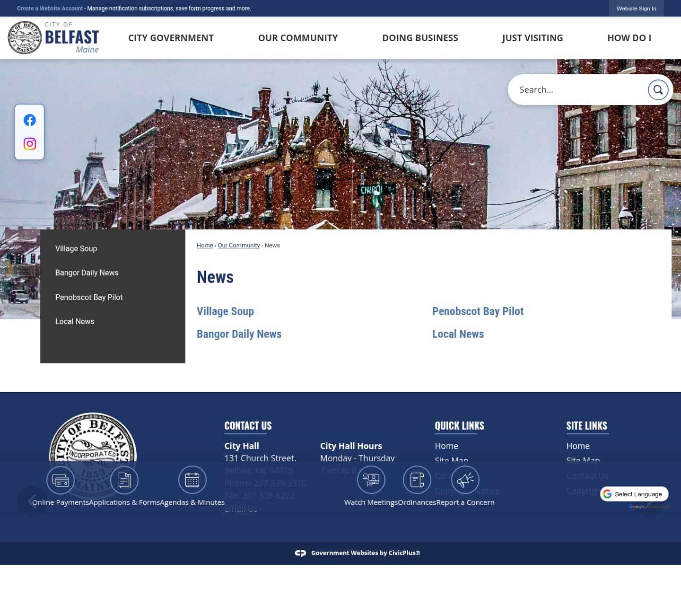Click Create a Website Account
Viewport: 681px width, 616px height.
click(x=50, y=8)
